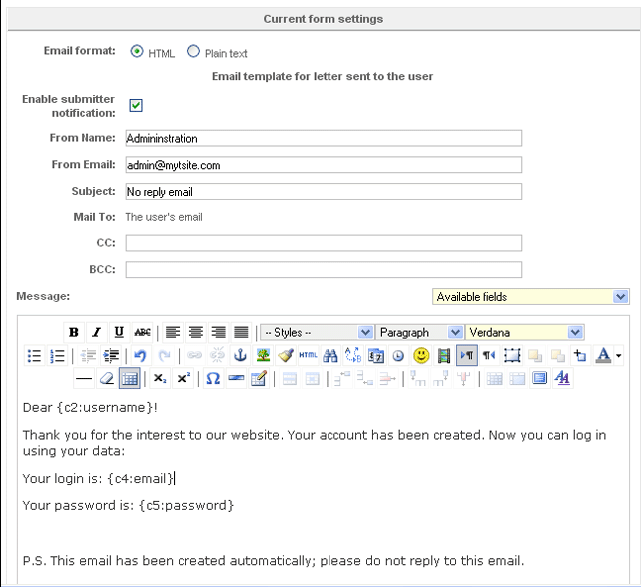Click the table-with-pencil edit icon

point(259,379)
